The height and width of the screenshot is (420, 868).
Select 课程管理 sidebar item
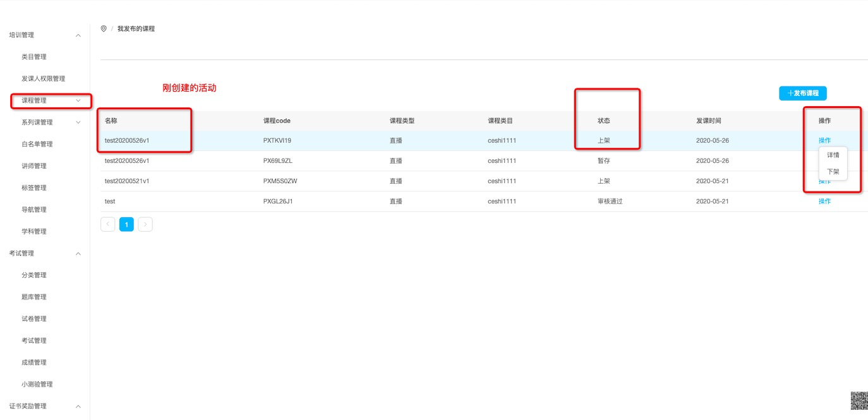(34, 100)
